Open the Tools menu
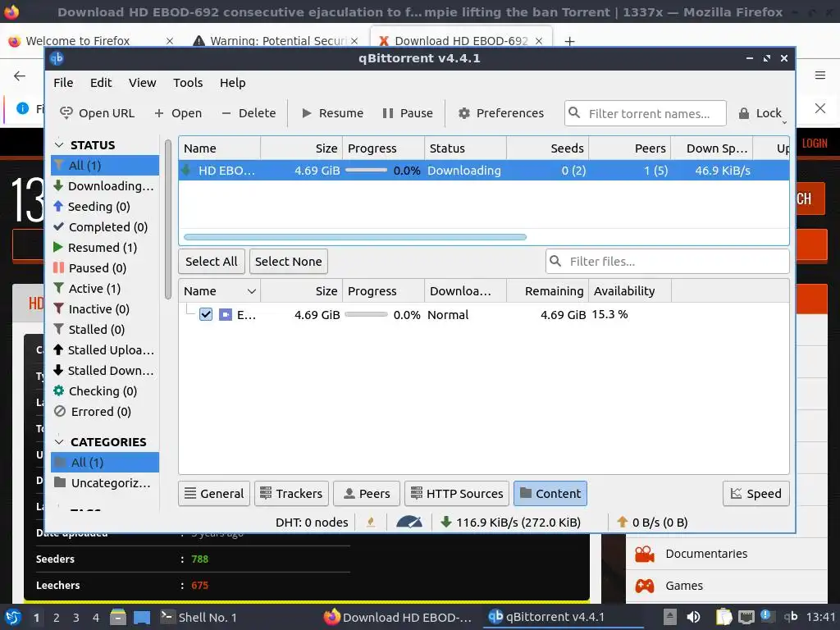The image size is (840, 630). [188, 83]
